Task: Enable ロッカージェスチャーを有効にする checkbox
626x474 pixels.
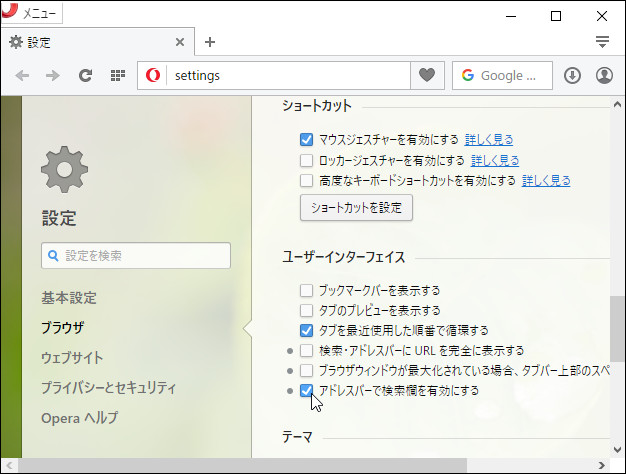Action: (x=306, y=161)
